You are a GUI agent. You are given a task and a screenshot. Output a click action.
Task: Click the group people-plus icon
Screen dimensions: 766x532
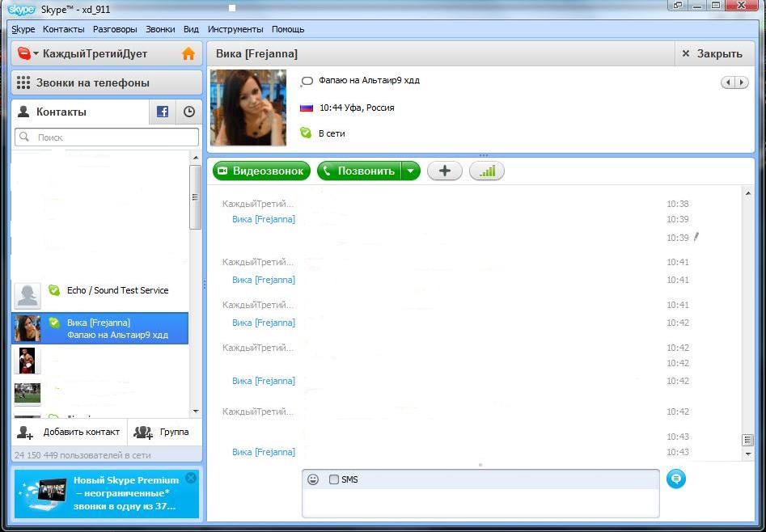pyautogui.click(x=143, y=433)
